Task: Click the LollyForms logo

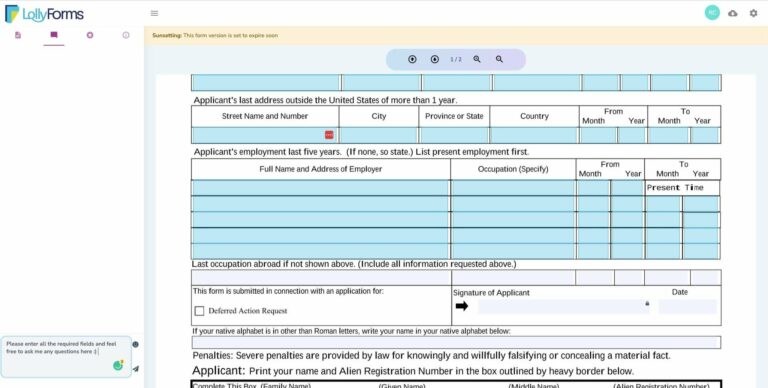Action: click(x=44, y=14)
